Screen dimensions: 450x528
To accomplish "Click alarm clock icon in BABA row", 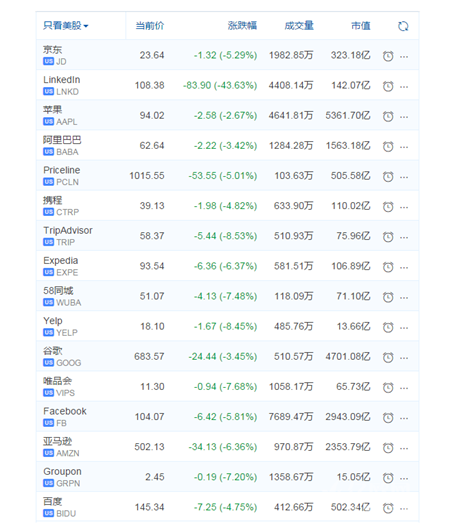I will click(x=388, y=146).
